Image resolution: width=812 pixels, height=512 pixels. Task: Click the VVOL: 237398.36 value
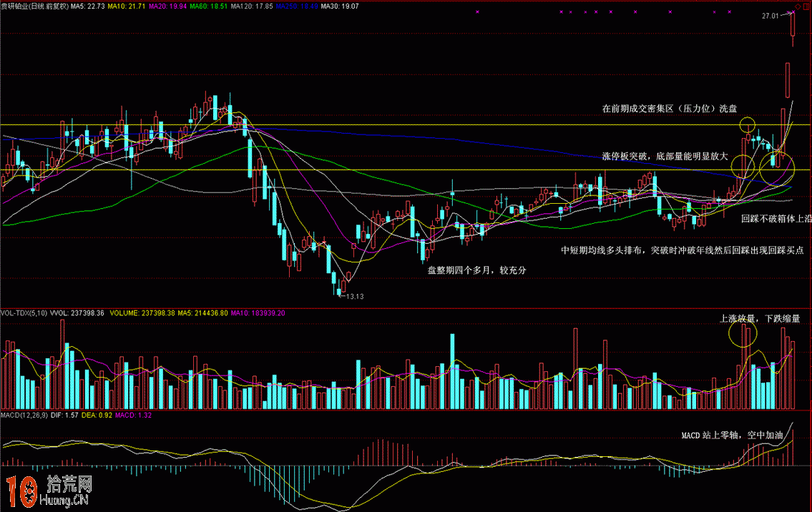(x=77, y=313)
